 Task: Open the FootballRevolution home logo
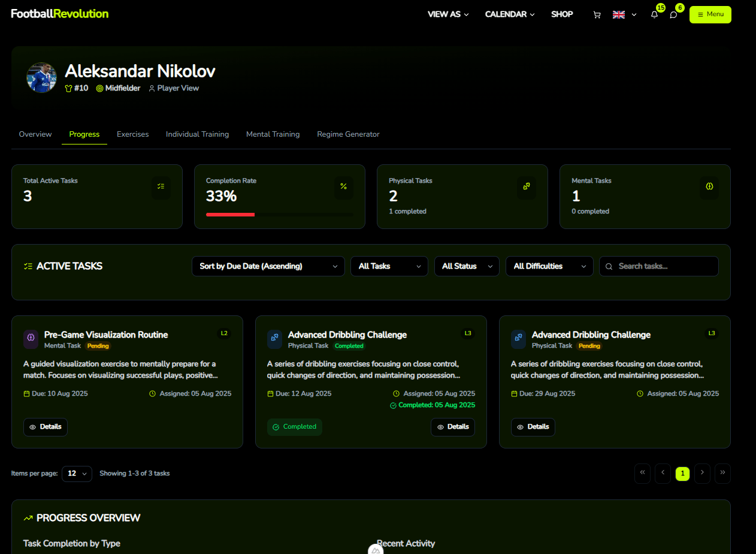click(60, 14)
